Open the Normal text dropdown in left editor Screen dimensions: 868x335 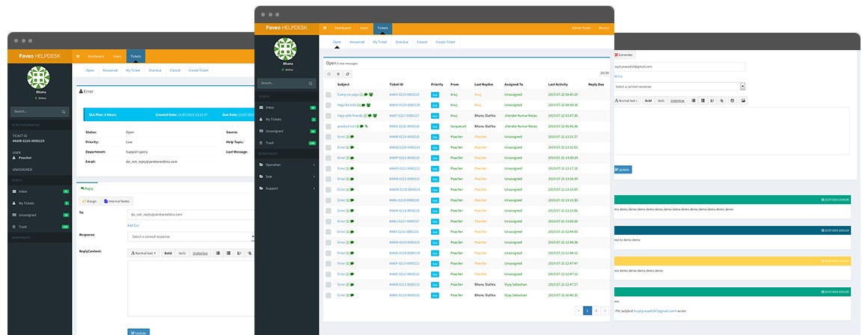point(144,253)
